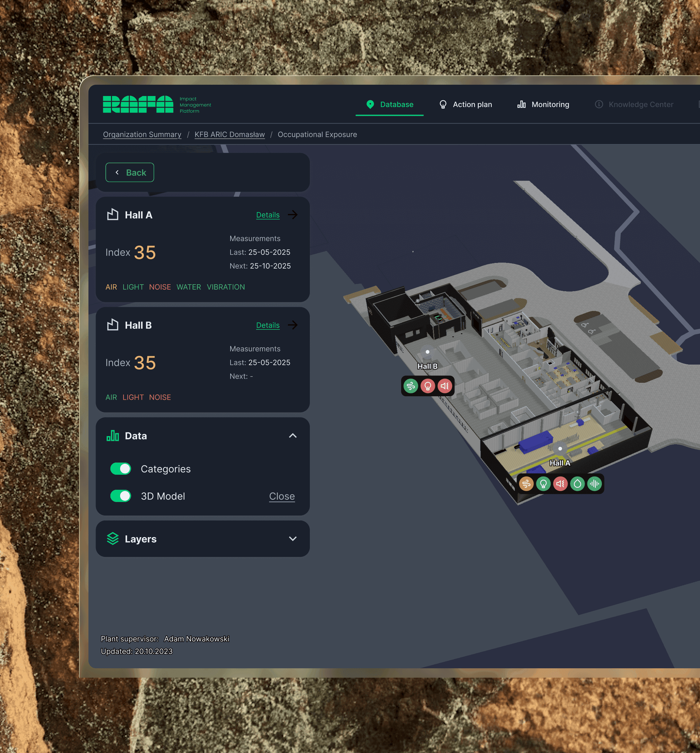Click Hall A's red noise speaker icon
The height and width of the screenshot is (753, 700).
(560, 484)
